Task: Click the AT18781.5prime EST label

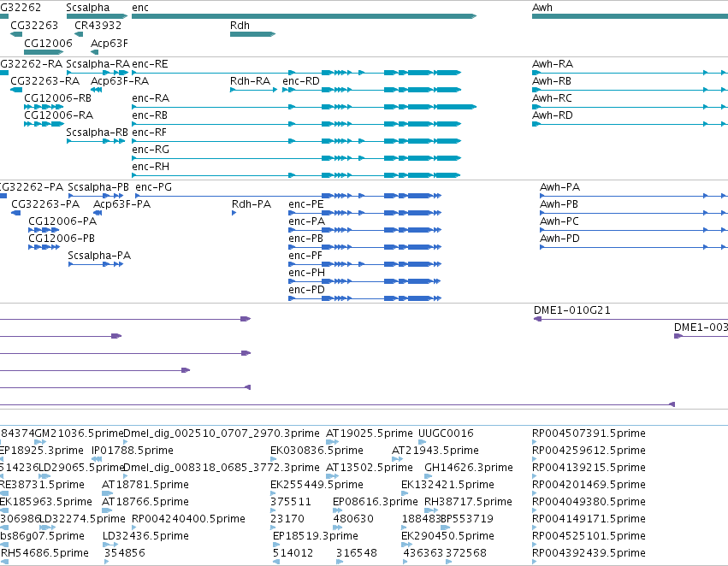Action: point(145,485)
